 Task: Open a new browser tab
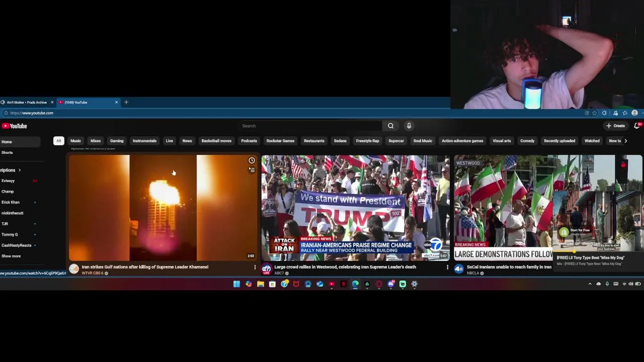126,103
